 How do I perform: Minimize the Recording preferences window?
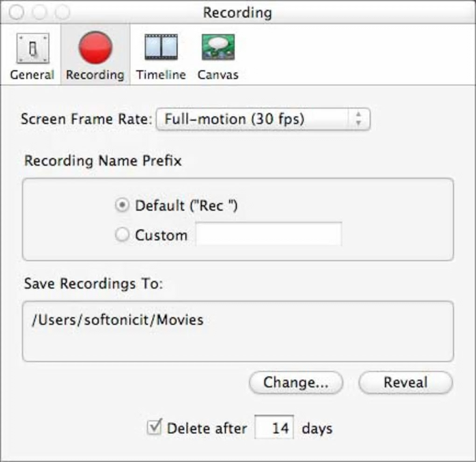(x=40, y=12)
